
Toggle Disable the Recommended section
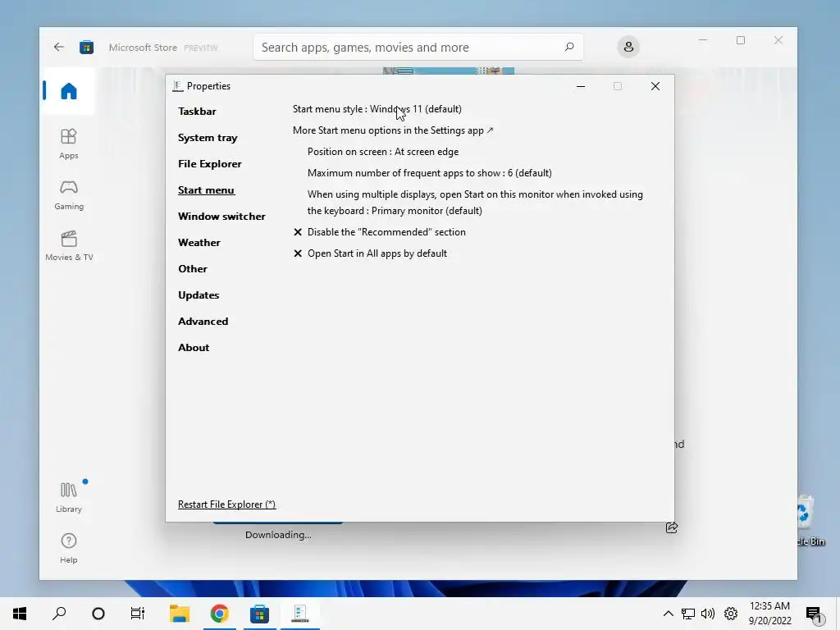coord(379,232)
